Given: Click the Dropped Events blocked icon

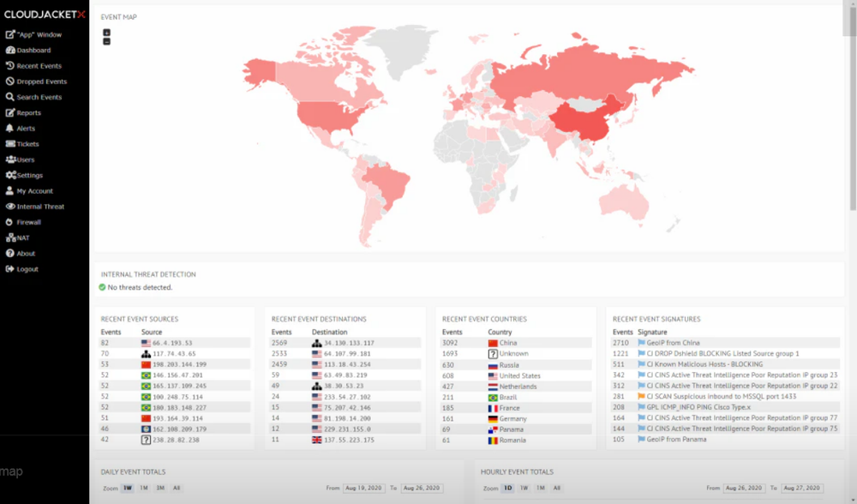Looking at the screenshot, I should (9, 81).
